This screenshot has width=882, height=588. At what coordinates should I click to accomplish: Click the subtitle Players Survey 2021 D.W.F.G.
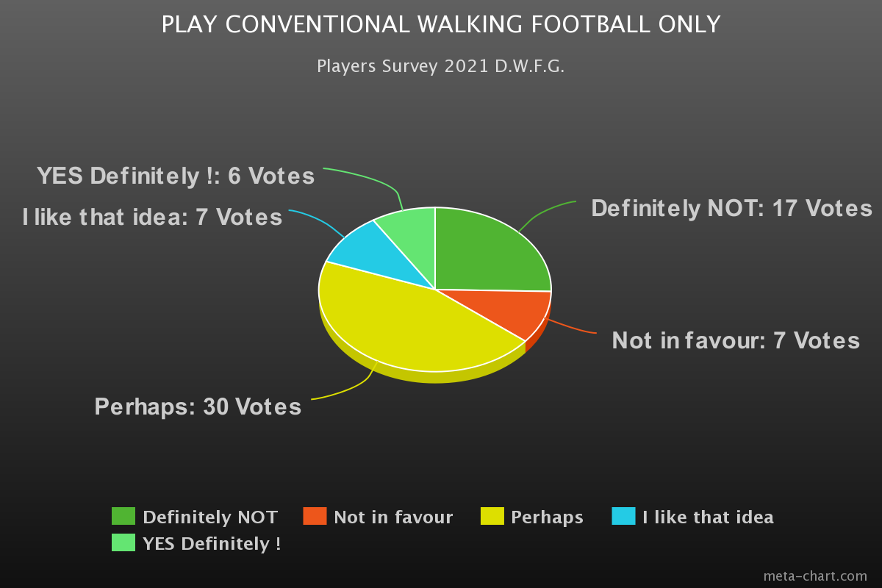441,66
